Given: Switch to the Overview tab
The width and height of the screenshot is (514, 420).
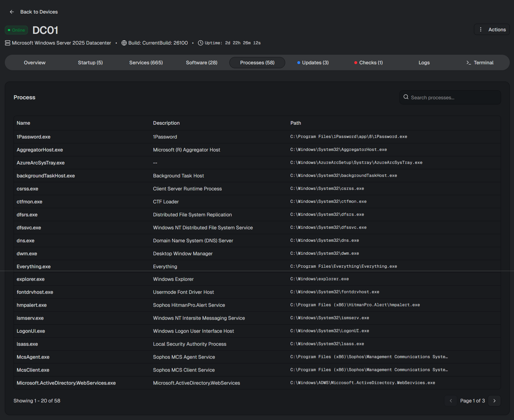Looking at the screenshot, I should [x=34, y=63].
